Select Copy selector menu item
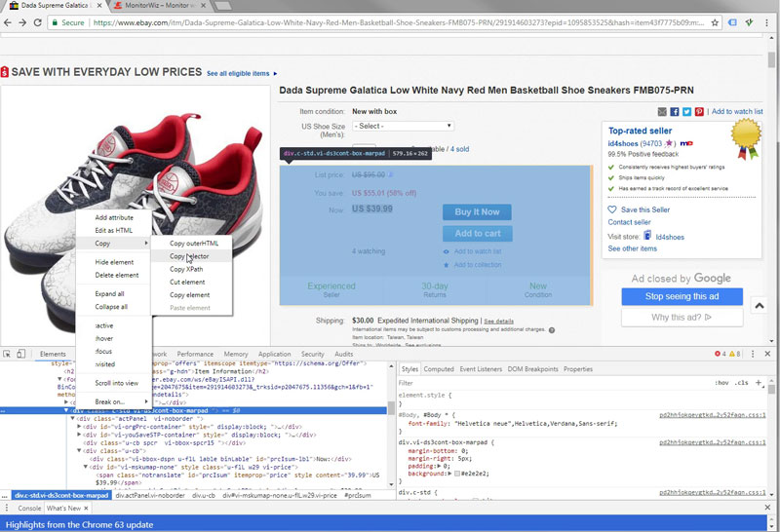Viewport: 780px width, 532px height. pyautogui.click(x=191, y=256)
